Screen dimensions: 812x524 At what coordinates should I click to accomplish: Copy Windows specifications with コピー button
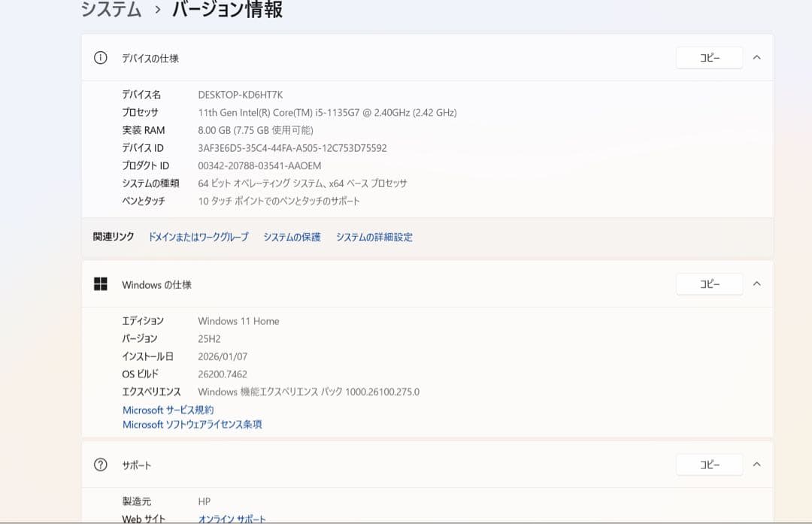710,283
